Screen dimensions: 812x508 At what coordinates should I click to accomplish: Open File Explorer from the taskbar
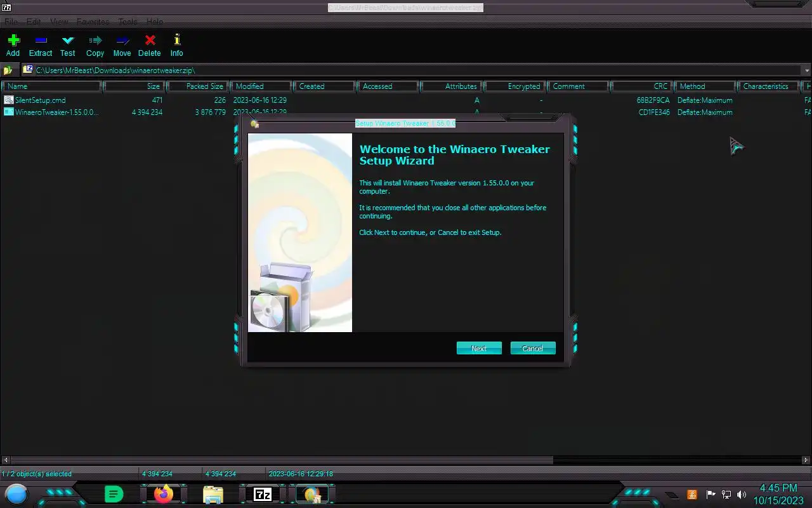click(213, 494)
